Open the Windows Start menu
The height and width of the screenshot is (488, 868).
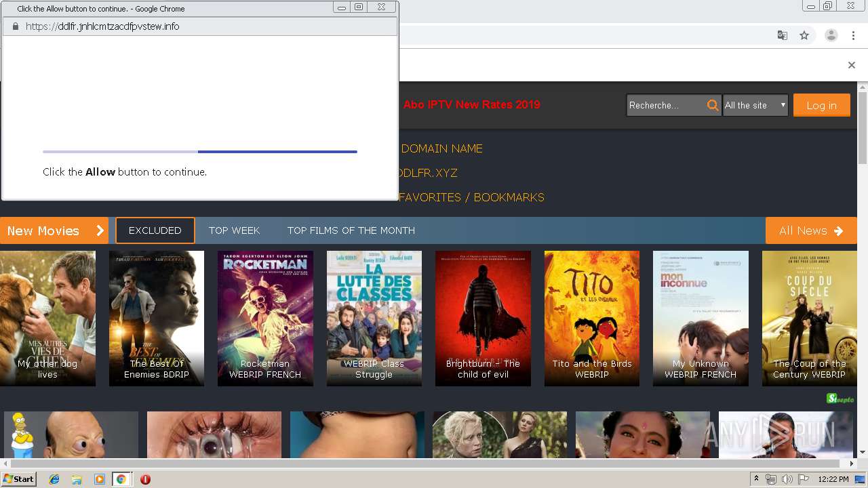(x=18, y=479)
